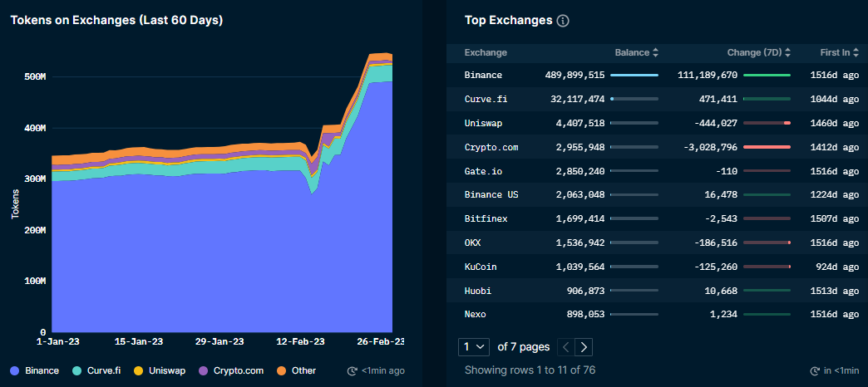
Task: Click the Exchange column header
Action: click(x=486, y=53)
